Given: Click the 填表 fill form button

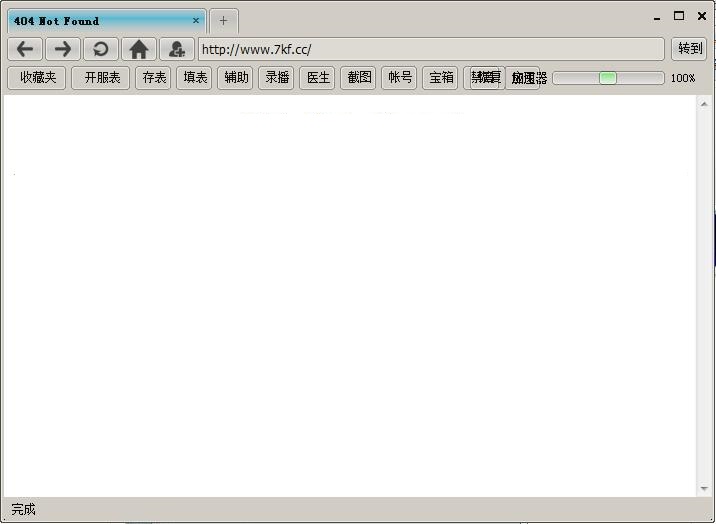Looking at the screenshot, I should 195,78.
